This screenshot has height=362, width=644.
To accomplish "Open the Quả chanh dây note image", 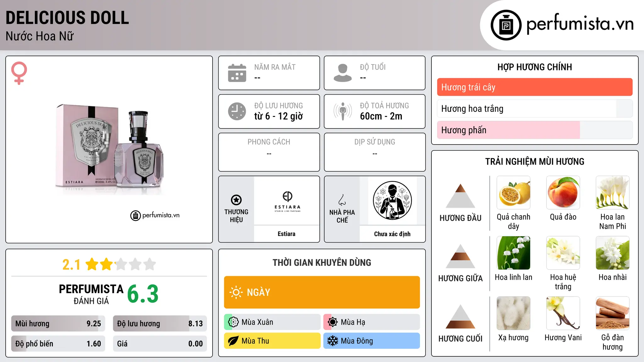I will pos(514,193).
